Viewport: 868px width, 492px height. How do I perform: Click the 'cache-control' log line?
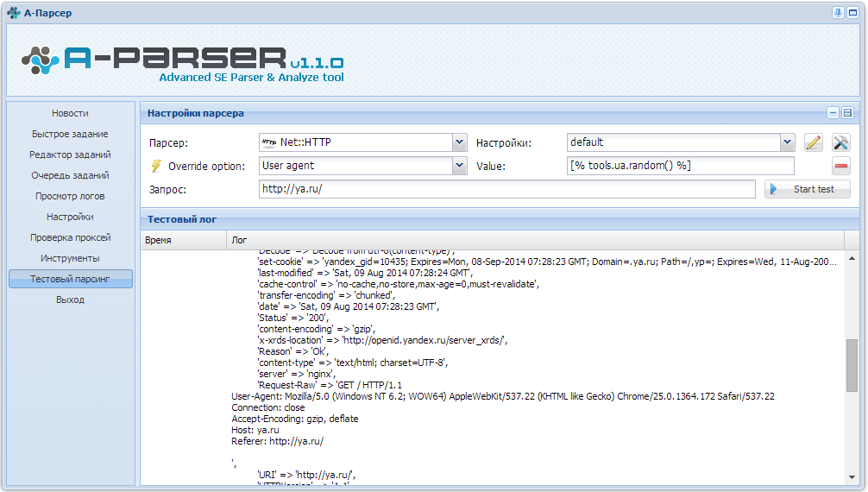399,284
